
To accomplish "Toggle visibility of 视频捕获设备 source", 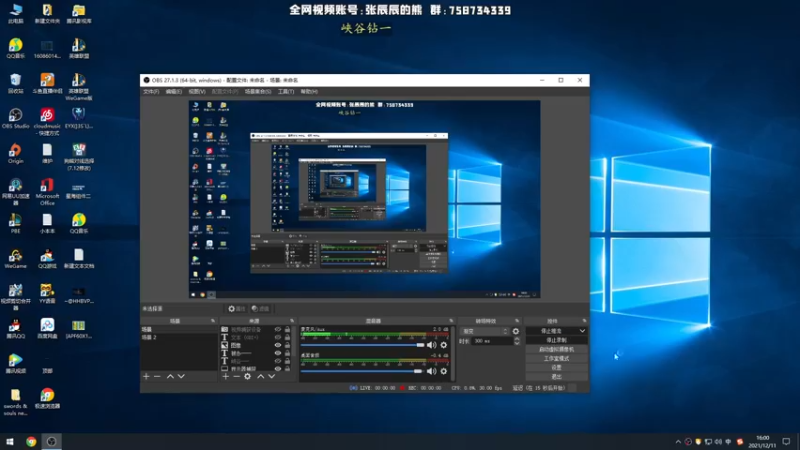I will click(x=278, y=330).
